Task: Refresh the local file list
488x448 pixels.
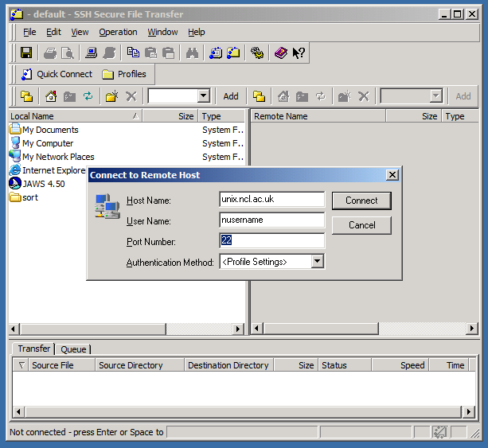Action: pyautogui.click(x=88, y=96)
